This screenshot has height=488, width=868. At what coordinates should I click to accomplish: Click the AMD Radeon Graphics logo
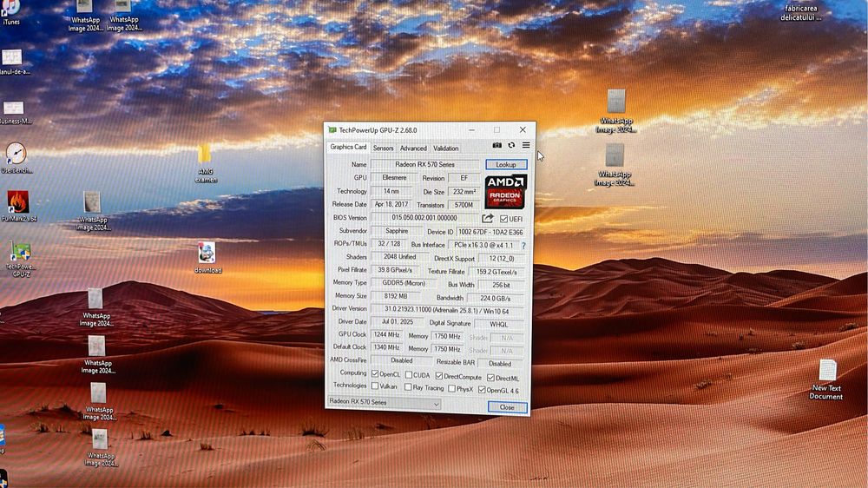505,192
